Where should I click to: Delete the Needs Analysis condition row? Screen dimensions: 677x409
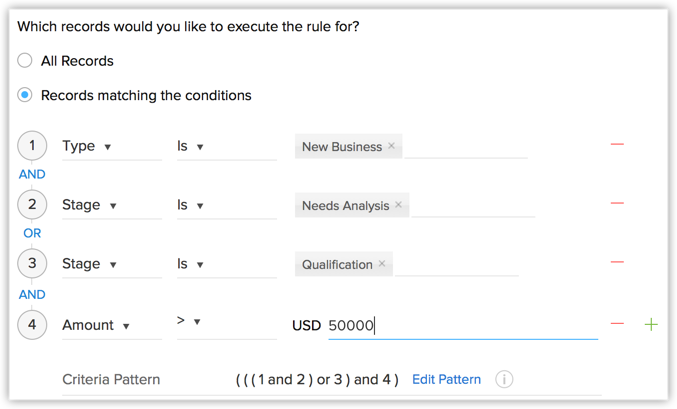coord(617,203)
